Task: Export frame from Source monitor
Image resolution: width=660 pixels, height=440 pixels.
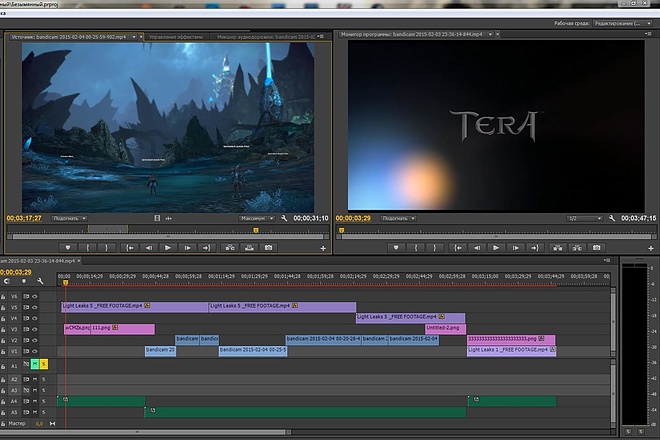Action: click(x=268, y=248)
